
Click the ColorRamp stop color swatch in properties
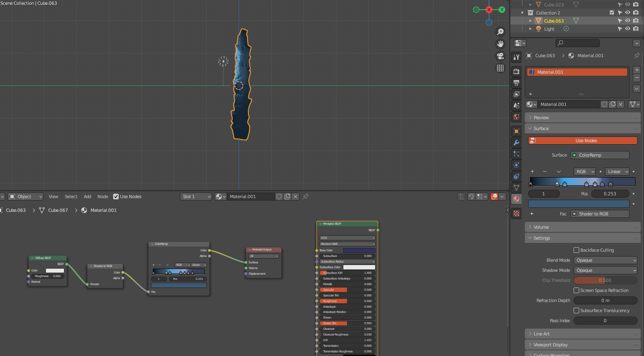579,204
